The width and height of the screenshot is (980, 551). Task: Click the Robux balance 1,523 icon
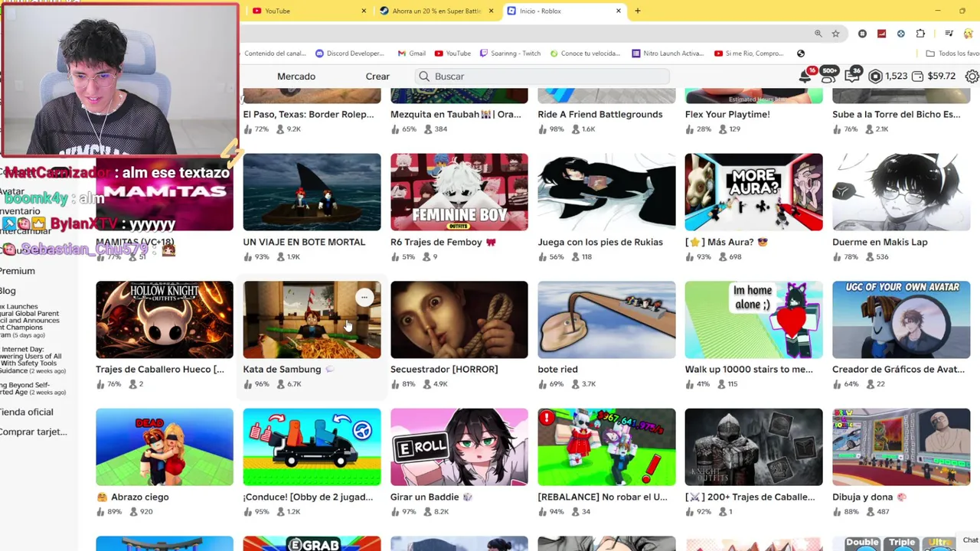click(x=875, y=77)
